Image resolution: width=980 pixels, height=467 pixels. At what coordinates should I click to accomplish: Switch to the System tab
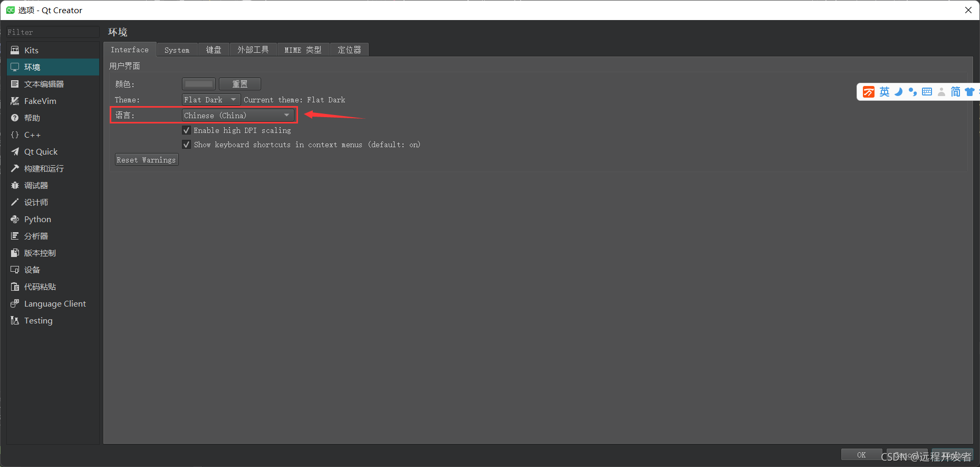177,50
